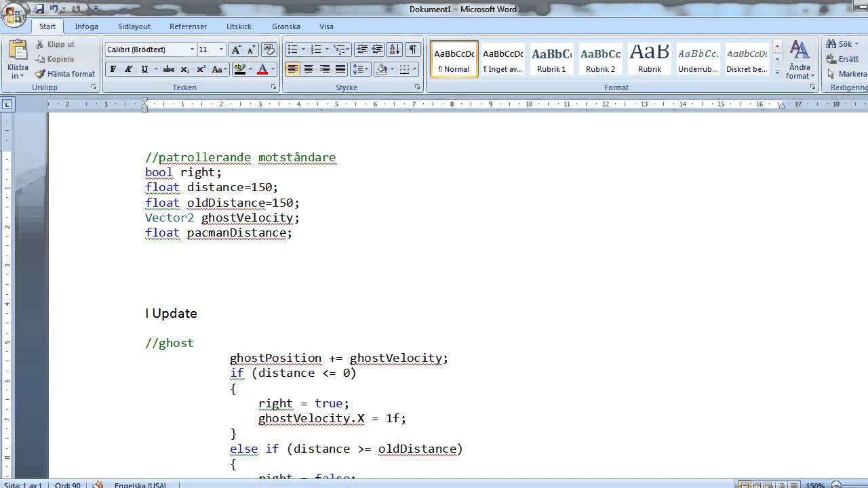This screenshot has width=868, height=488.
Task: Switch to Referenser tab
Action: (189, 26)
